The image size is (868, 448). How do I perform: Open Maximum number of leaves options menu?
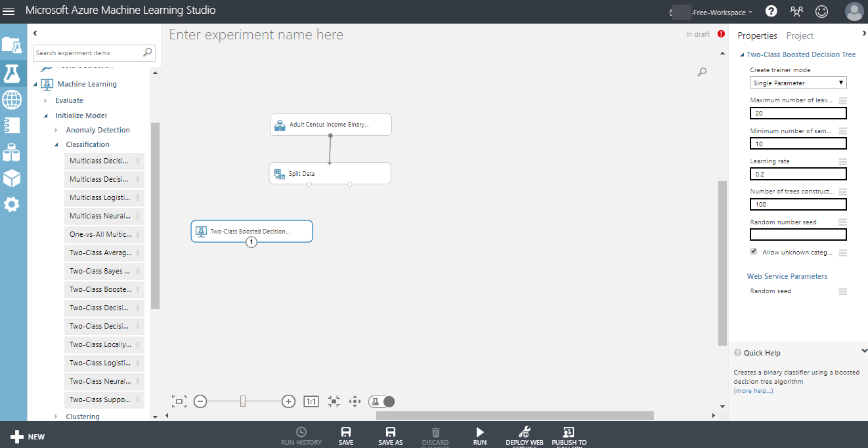[842, 100]
